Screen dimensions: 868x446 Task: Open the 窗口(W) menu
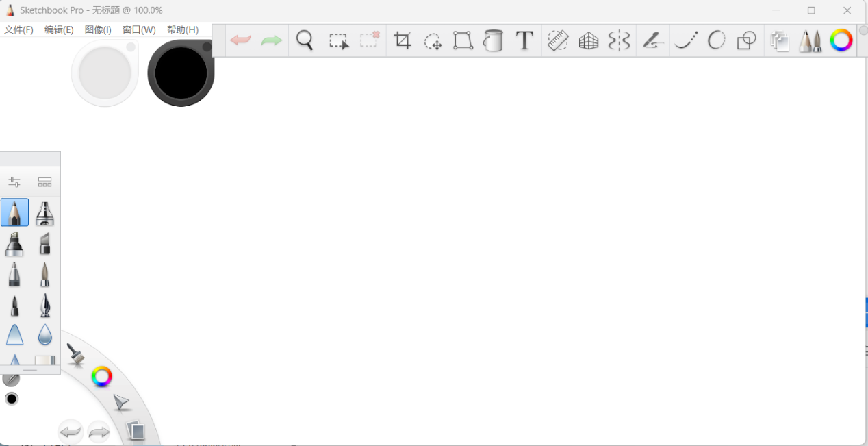(139, 30)
